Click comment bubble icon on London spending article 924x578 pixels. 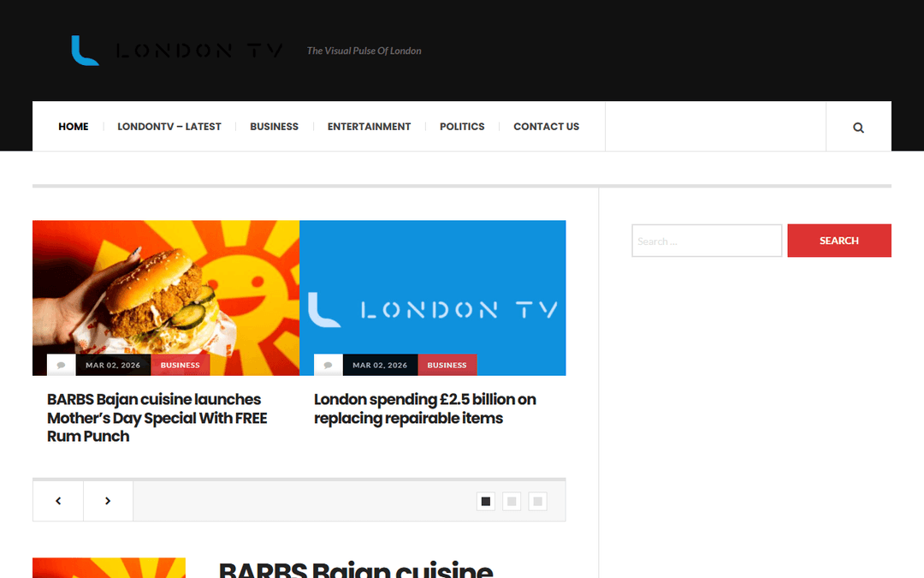329,365
